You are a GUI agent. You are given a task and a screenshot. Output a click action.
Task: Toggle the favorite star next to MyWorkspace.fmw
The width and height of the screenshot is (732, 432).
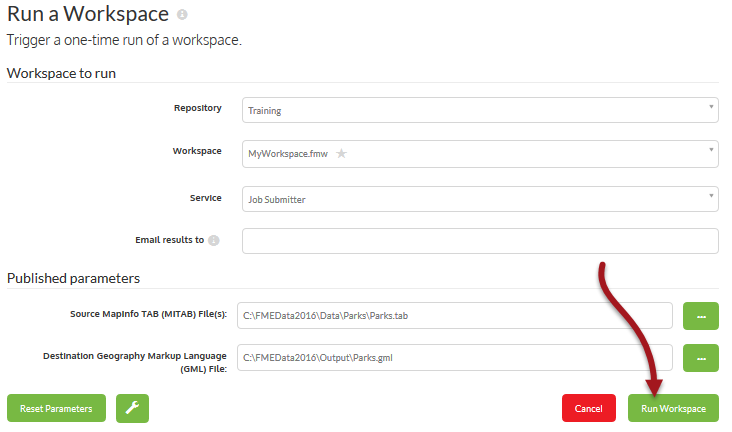tap(341, 154)
